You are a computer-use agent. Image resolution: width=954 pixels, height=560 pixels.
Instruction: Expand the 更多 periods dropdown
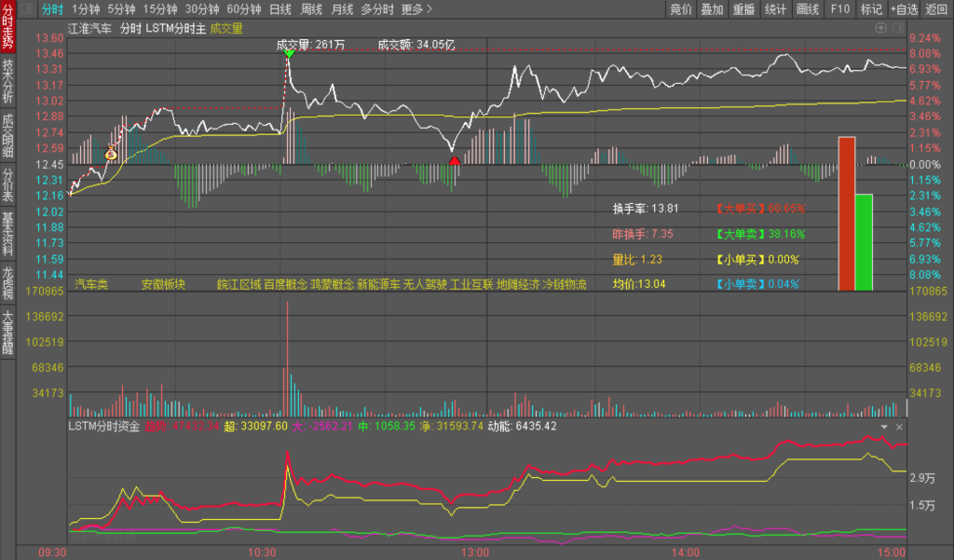[x=416, y=9]
